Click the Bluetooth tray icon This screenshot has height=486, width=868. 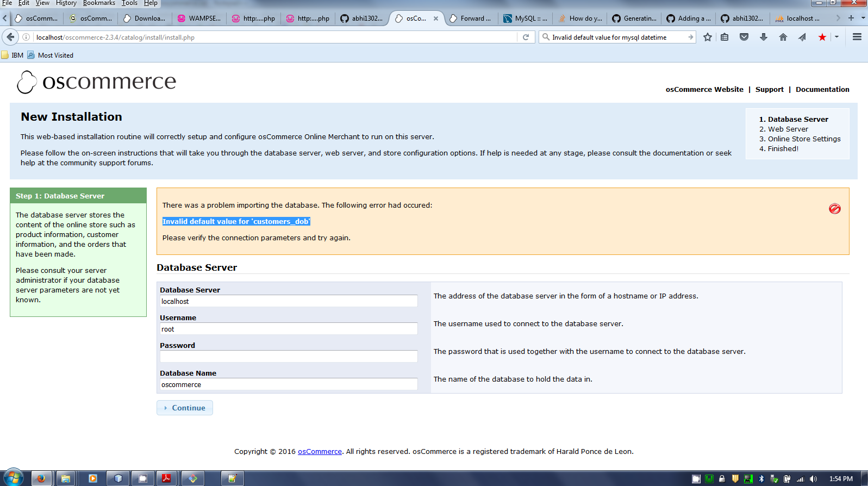761,479
